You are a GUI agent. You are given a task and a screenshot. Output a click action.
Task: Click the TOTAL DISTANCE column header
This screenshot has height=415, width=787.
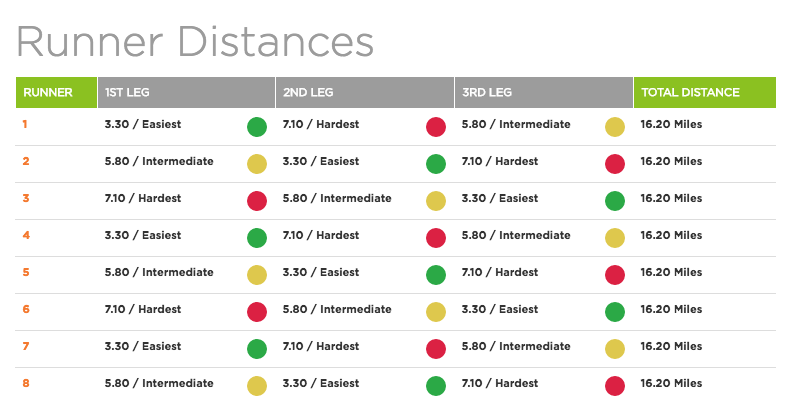pos(690,92)
